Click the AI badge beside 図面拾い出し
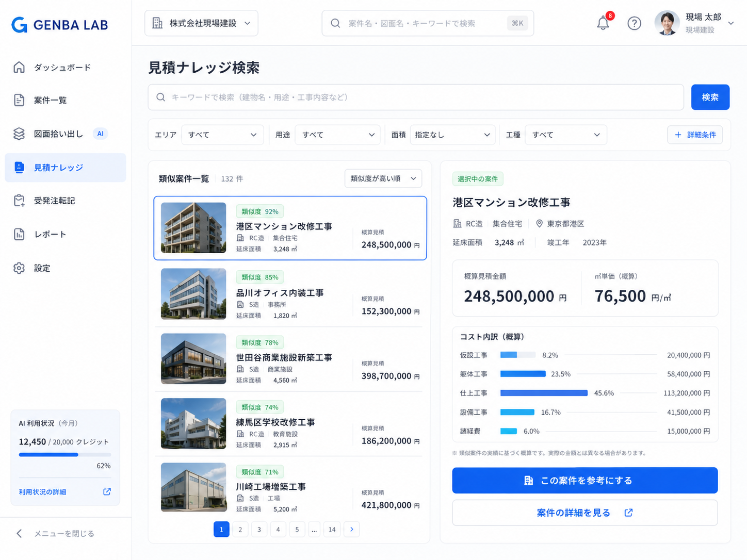The image size is (747, 560). 100,134
